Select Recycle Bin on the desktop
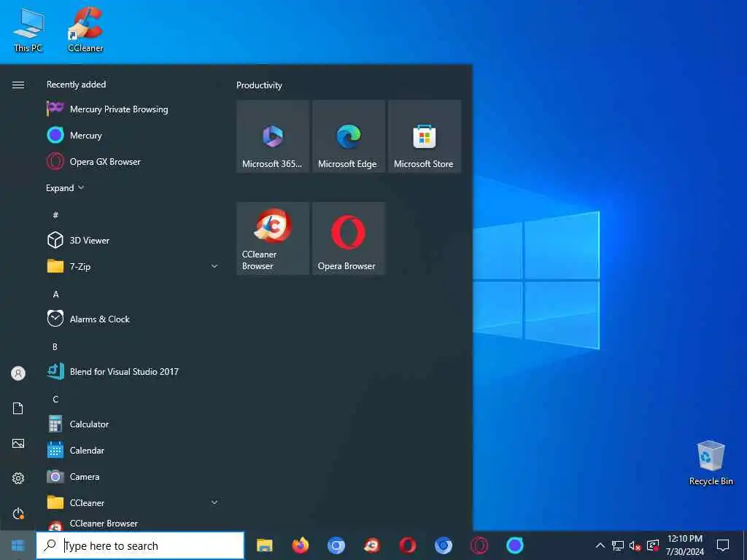Screen dimensions: 747x560 tap(711, 463)
